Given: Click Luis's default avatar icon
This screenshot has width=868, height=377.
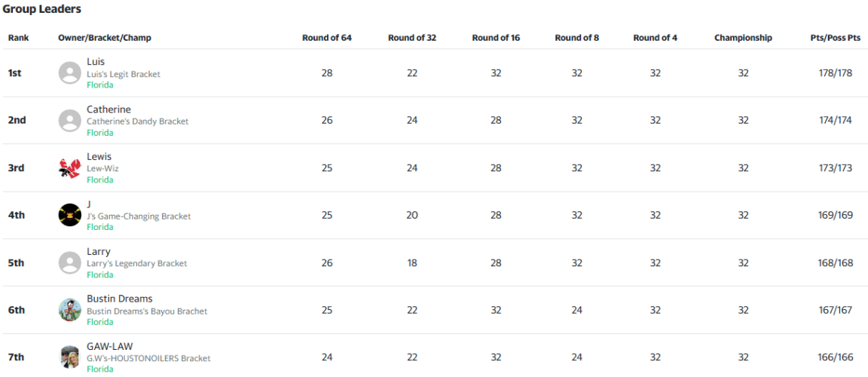Looking at the screenshot, I should pos(70,73).
